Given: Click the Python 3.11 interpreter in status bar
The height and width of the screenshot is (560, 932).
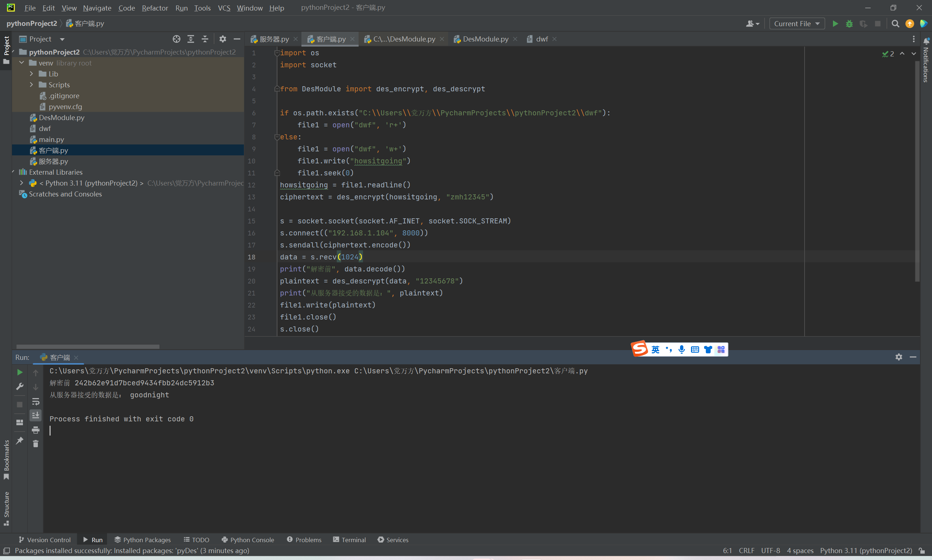Looking at the screenshot, I should 866,551.
